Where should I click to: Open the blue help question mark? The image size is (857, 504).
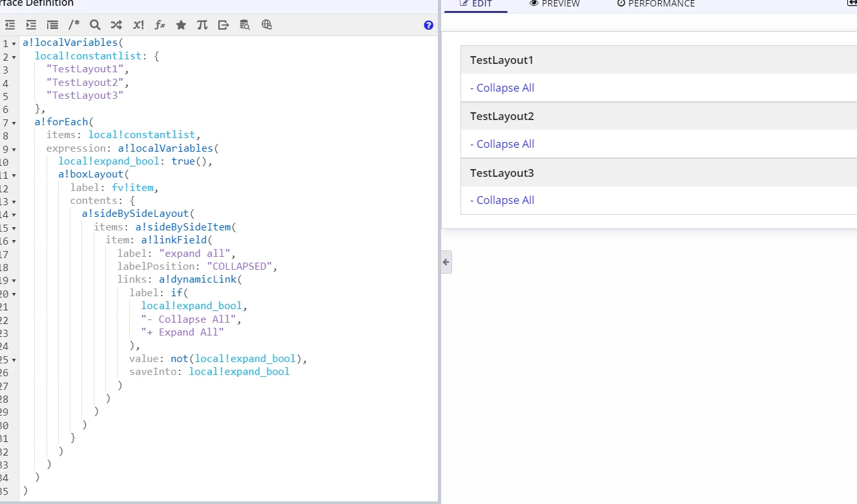[x=429, y=25]
